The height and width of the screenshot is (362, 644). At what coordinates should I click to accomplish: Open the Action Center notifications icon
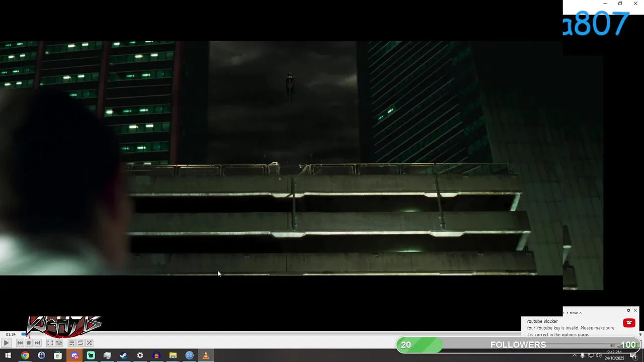point(633,355)
